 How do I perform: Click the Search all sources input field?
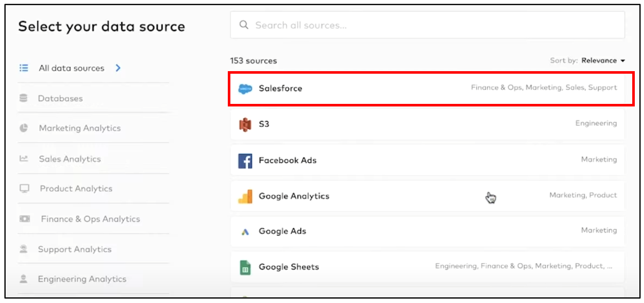pyautogui.click(x=435, y=25)
